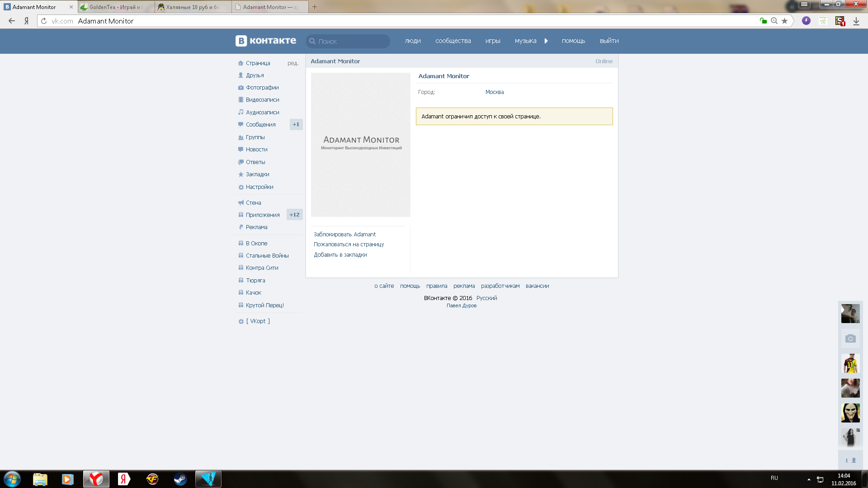Open File Explorer from taskbar
The height and width of the screenshot is (488, 868).
pos(40,479)
